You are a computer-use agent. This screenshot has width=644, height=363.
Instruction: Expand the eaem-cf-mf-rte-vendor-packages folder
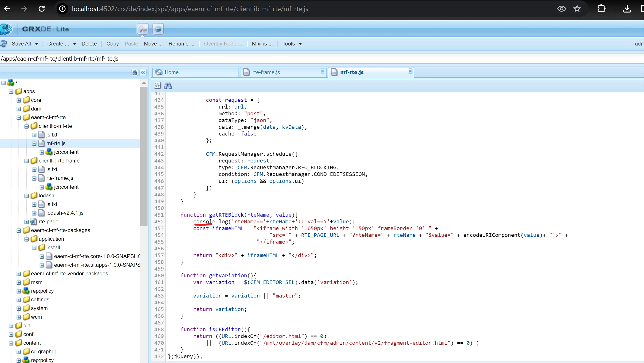click(19, 274)
